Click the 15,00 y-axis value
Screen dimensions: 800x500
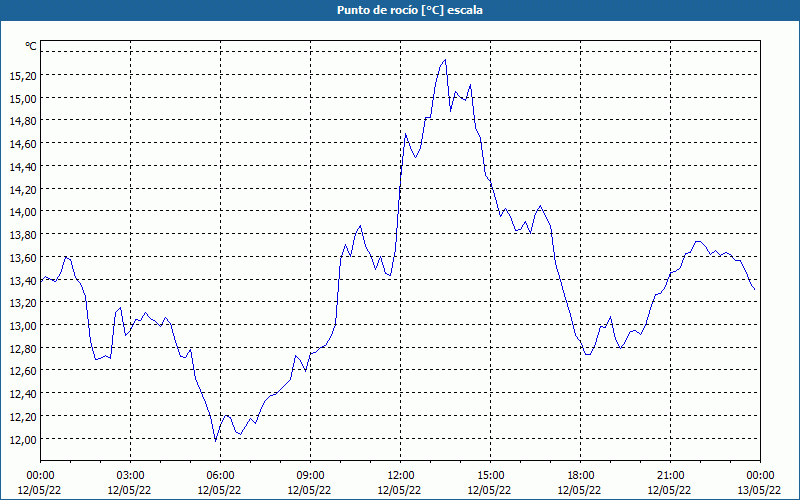(x=23, y=98)
